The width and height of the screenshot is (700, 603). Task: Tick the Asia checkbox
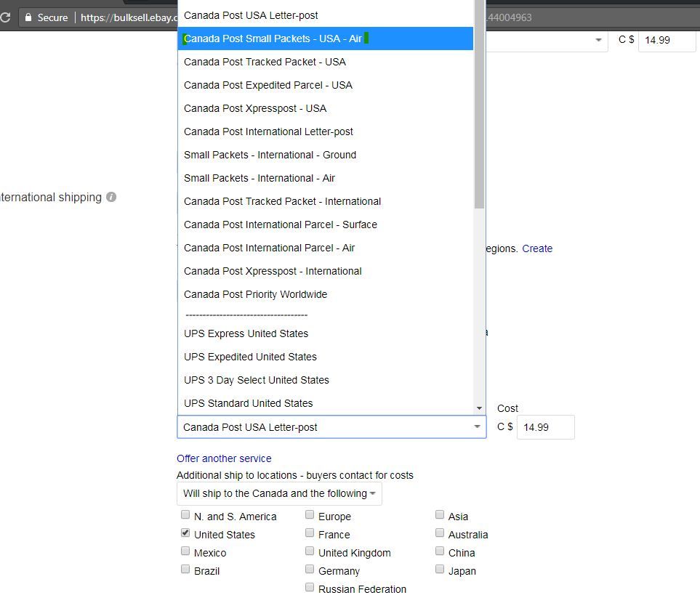[x=440, y=514]
